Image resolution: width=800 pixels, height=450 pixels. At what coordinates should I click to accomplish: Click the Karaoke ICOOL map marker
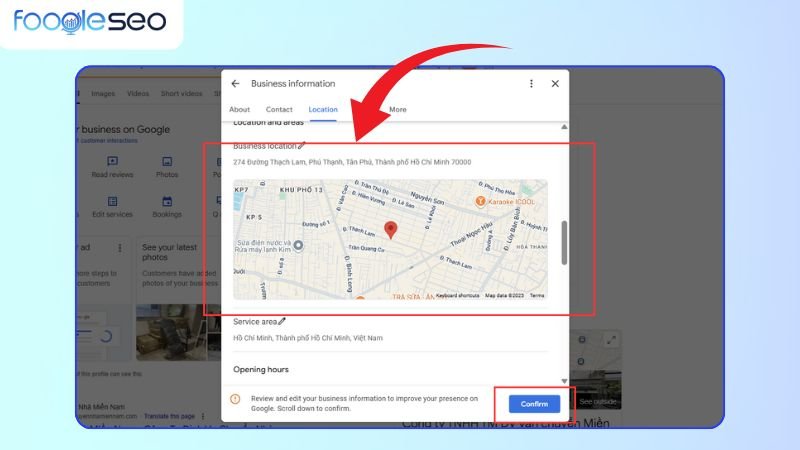480,201
